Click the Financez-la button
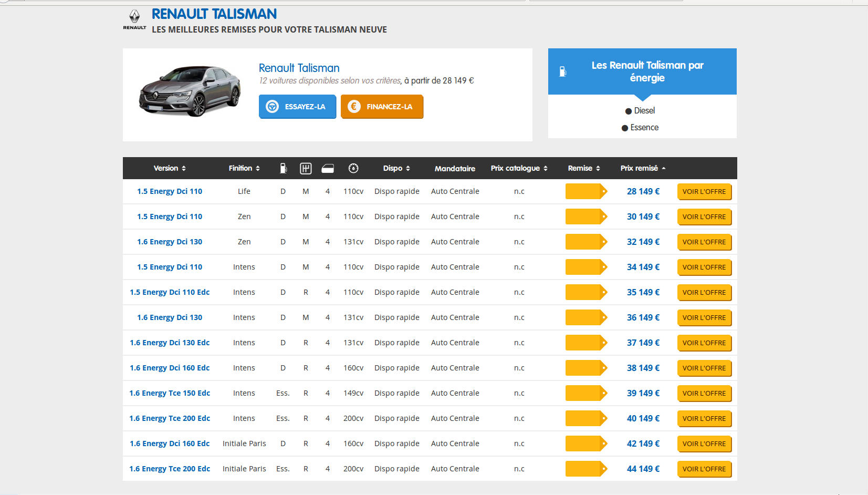The width and height of the screenshot is (868, 495). coord(382,107)
